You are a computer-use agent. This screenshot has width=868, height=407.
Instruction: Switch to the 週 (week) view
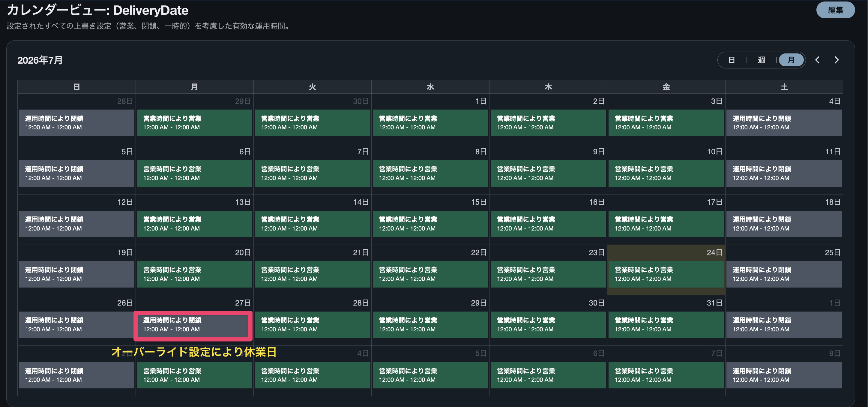click(x=761, y=60)
